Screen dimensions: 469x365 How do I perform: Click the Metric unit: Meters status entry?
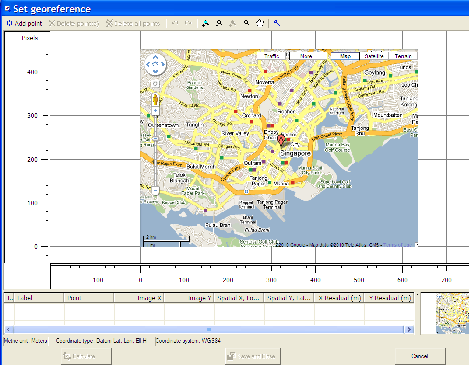pyautogui.click(x=26, y=341)
